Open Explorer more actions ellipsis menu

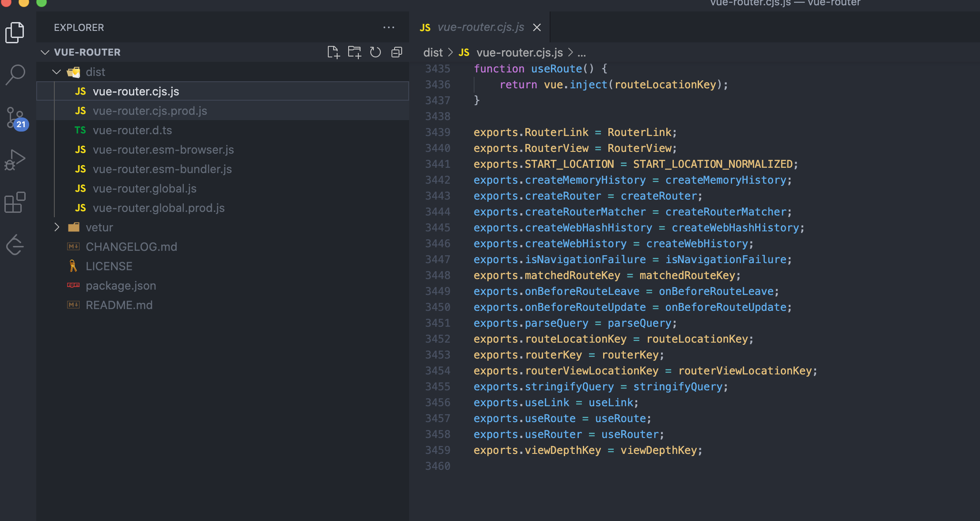pyautogui.click(x=389, y=27)
